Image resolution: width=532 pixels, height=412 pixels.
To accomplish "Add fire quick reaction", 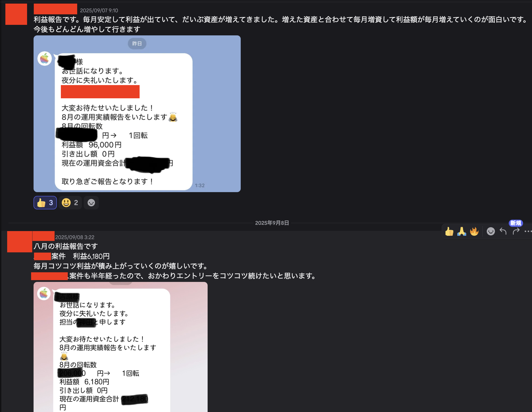I will pos(474,231).
